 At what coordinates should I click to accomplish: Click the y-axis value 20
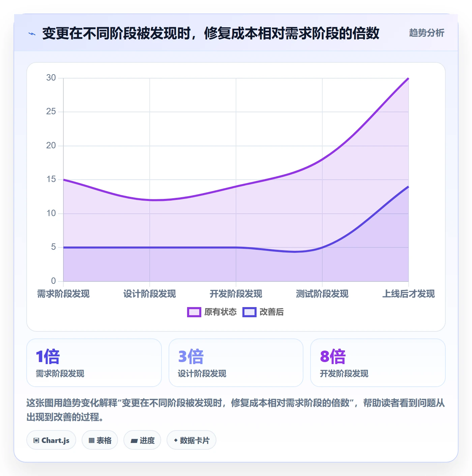(51, 146)
